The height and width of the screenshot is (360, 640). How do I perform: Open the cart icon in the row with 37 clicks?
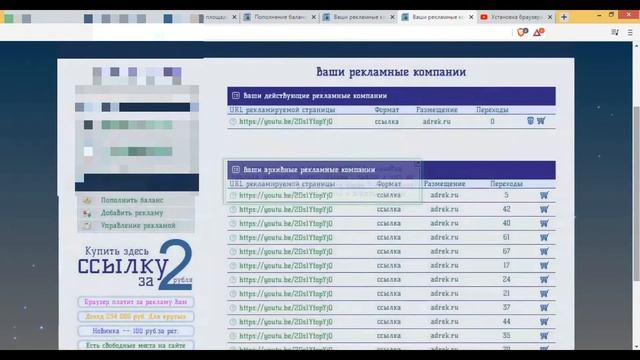coord(544,308)
